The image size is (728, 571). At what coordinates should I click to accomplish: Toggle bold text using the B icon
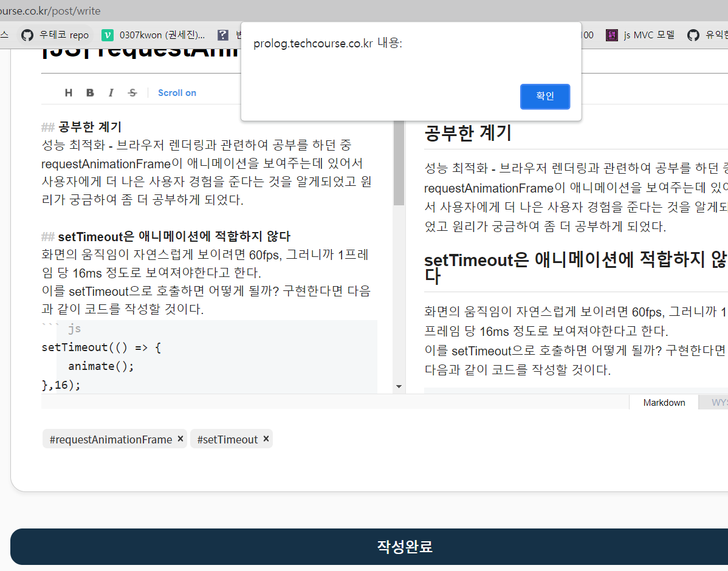tap(90, 92)
